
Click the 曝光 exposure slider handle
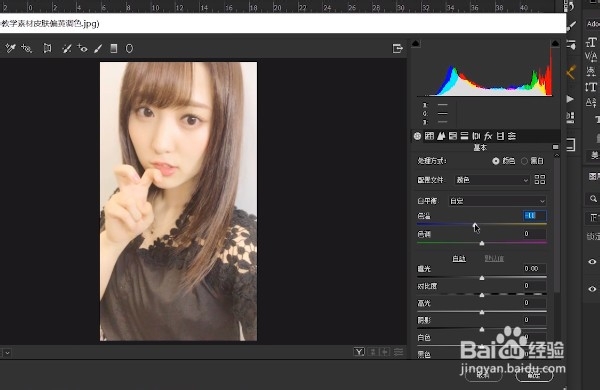click(482, 278)
